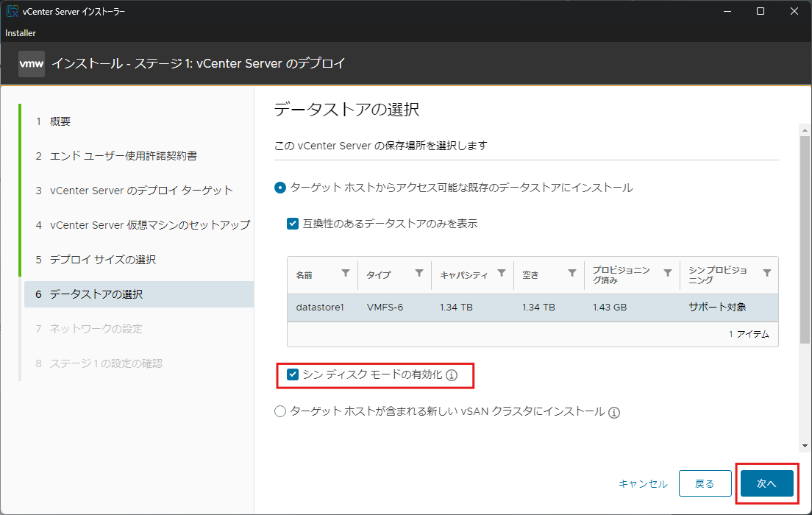Select the datastore1 row name
The image size is (812, 515).
coord(320,308)
